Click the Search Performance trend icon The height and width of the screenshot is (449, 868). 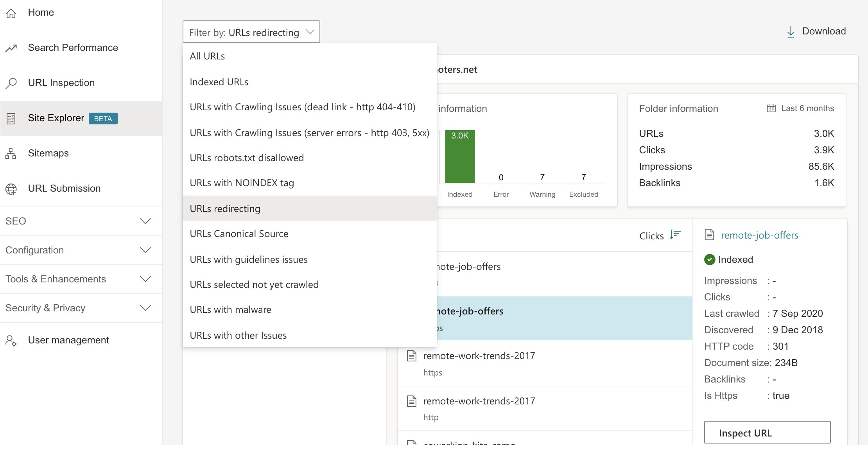coord(11,48)
